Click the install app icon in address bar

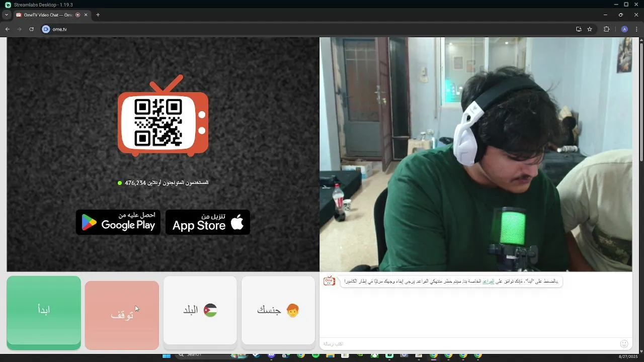pos(579,29)
